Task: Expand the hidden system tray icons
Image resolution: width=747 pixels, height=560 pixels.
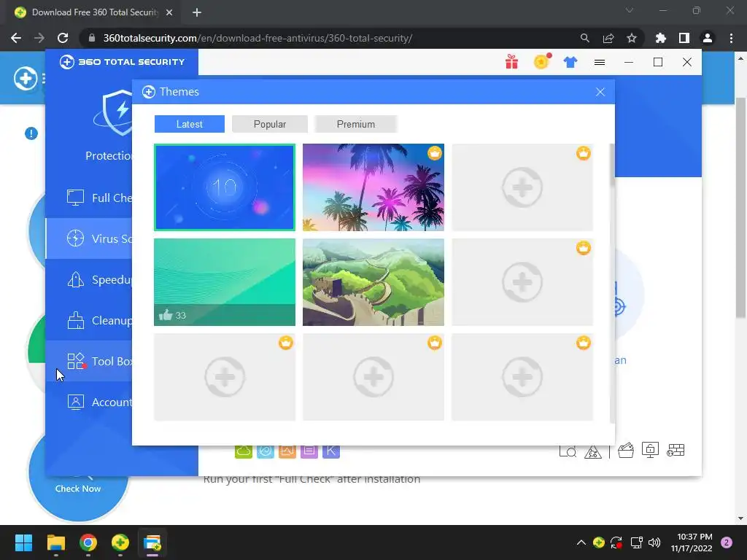Action: coord(581,542)
